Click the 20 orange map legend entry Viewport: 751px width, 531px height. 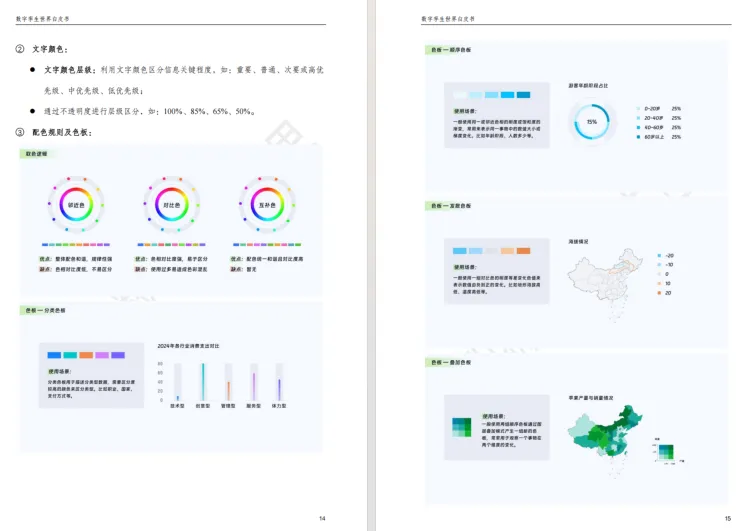point(665,293)
